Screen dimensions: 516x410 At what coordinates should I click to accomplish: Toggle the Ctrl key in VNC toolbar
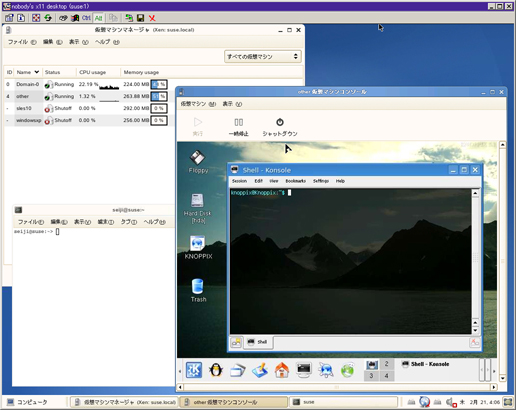86,18
